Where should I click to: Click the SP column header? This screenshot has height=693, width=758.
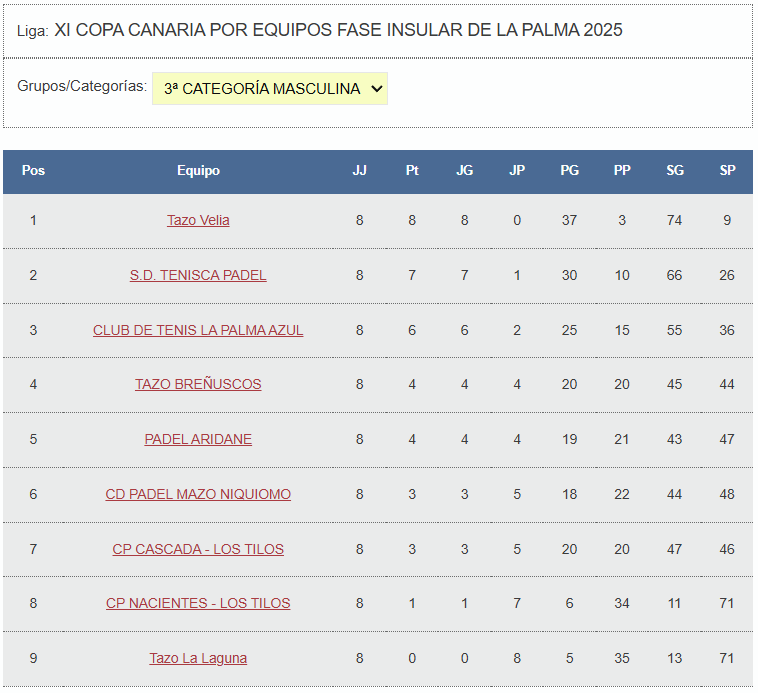727,171
